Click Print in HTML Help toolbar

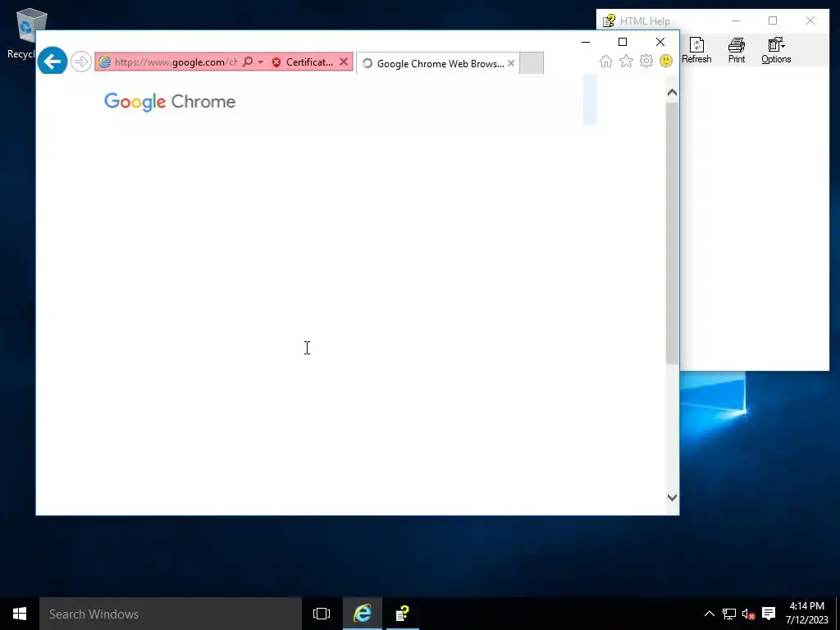(737, 51)
